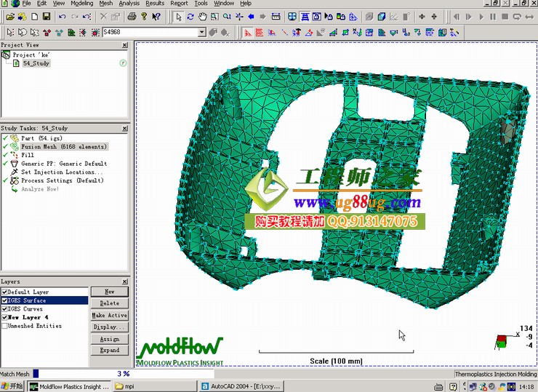The width and height of the screenshot is (538, 392).
Task: Toggle the IGES Curves layer checkbox
Action: pyautogui.click(x=4, y=309)
